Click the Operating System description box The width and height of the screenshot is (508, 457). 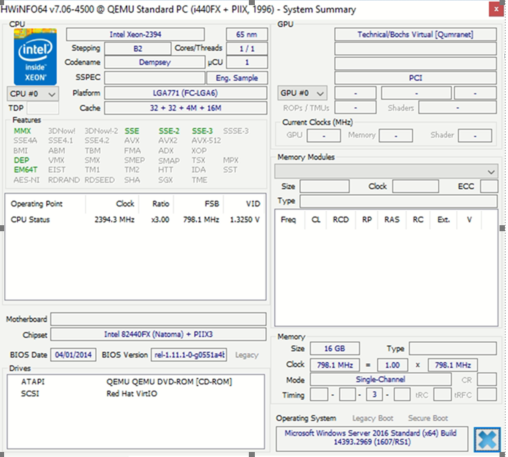click(x=372, y=438)
